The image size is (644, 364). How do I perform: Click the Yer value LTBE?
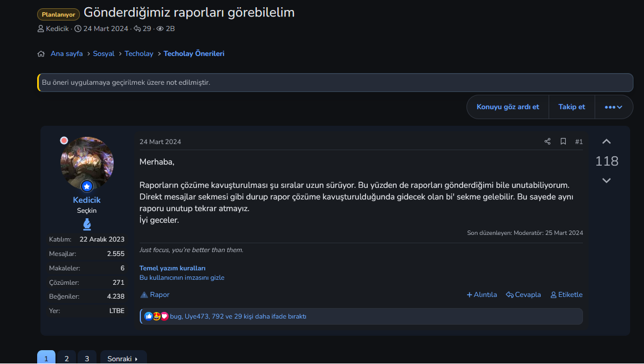[117, 311]
